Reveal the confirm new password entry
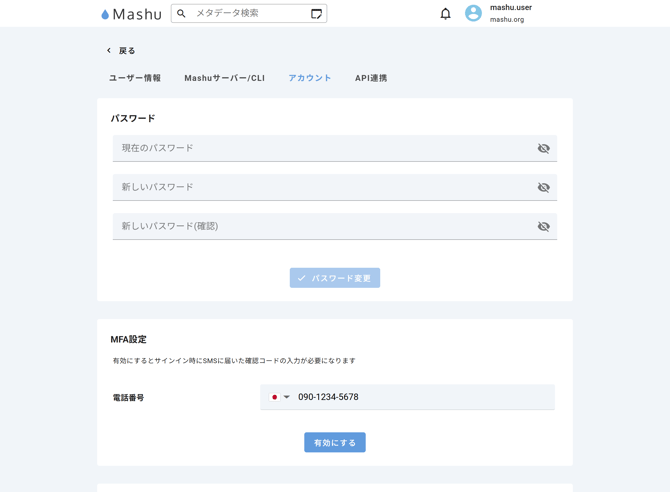The width and height of the screenshot is (670, 492). coord(543,227)
